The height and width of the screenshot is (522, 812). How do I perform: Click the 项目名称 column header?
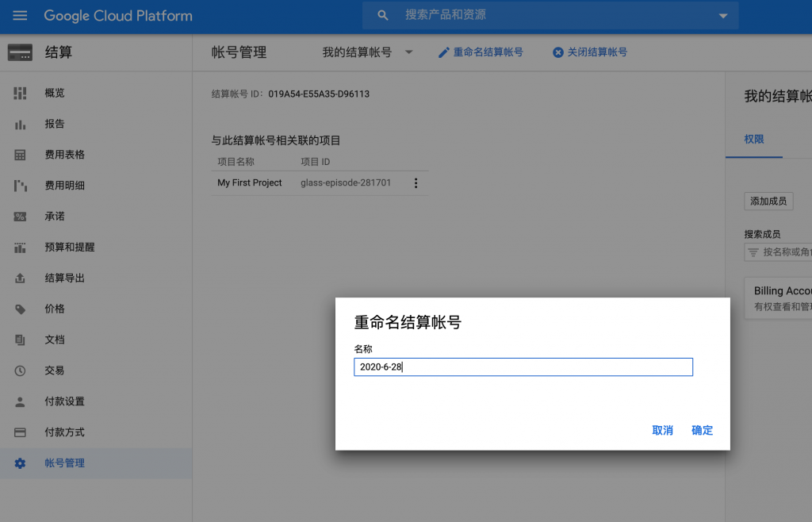236,162
